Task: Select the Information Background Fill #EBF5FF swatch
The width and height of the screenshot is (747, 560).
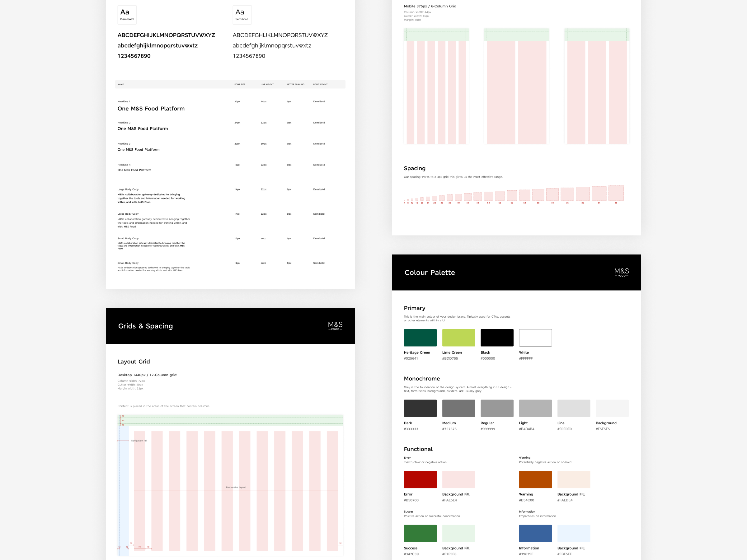Action: (574, 533)
